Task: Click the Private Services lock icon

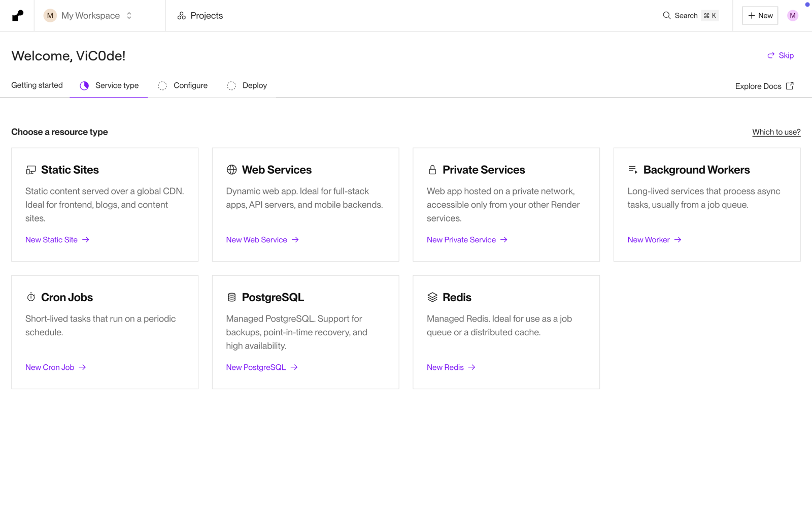Action: [x=432, y=170]
